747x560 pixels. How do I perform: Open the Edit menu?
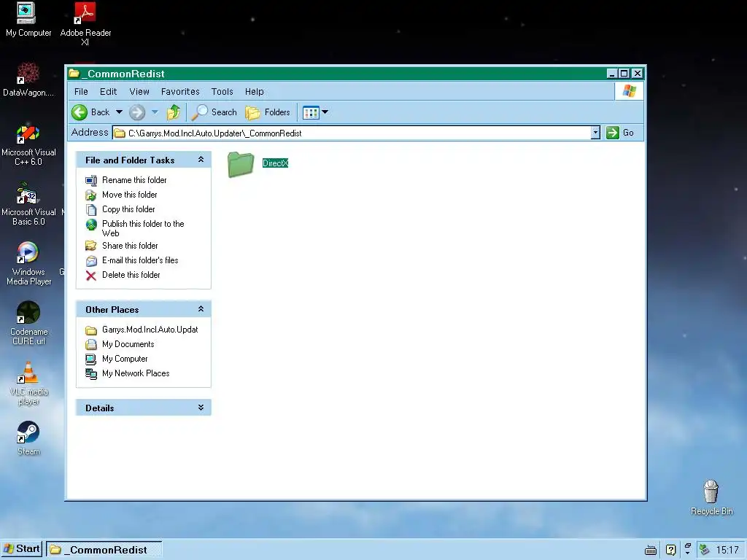pyautogui.click(x=108, y=91)
